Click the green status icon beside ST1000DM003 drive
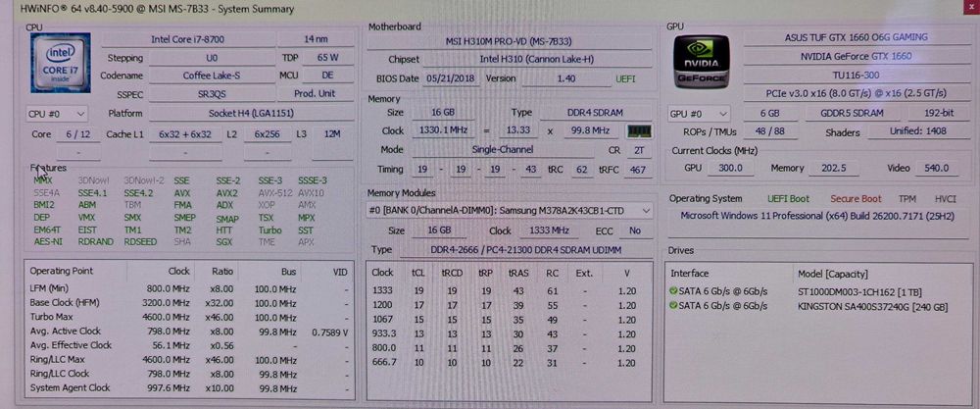 point(672,291)
